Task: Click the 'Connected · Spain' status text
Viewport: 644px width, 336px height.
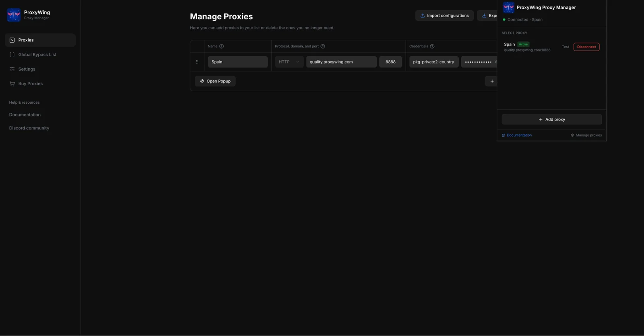Action: coord(525,20)
